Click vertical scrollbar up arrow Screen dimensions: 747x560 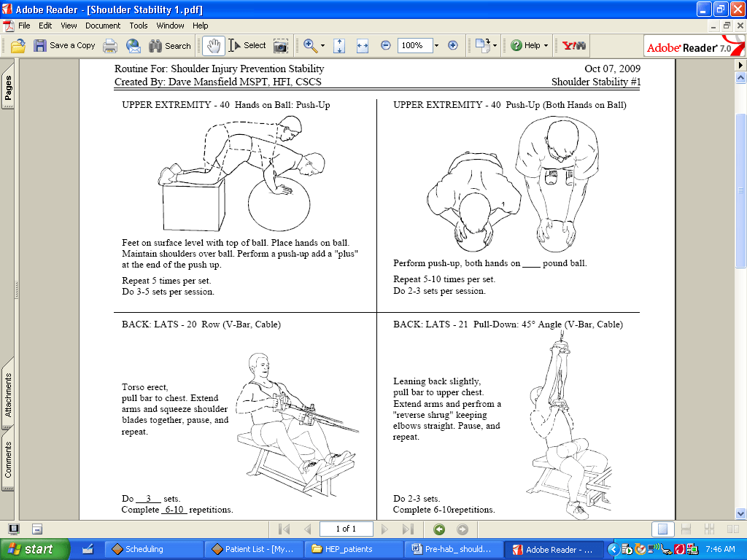pos(740,77)
